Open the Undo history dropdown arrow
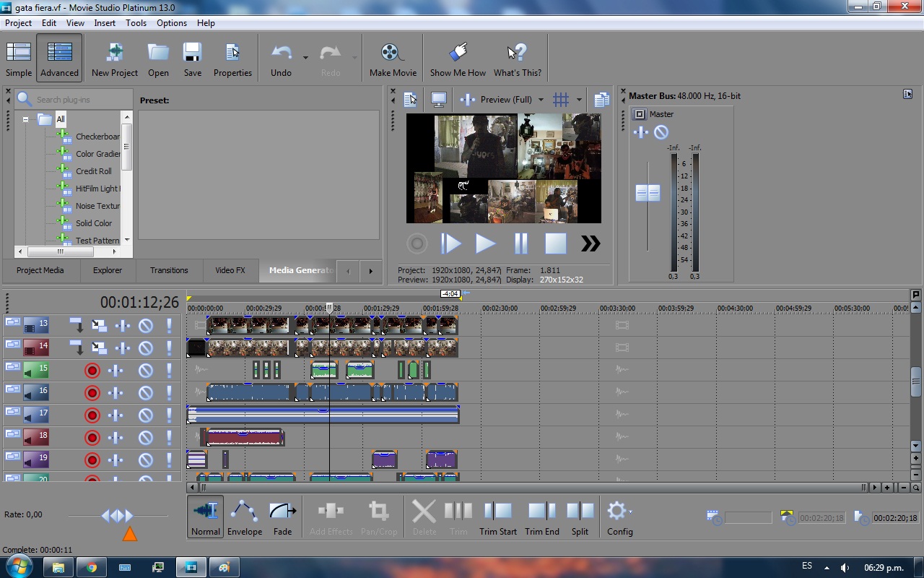This screenshot has width=924, height=578. click(305, 57)
